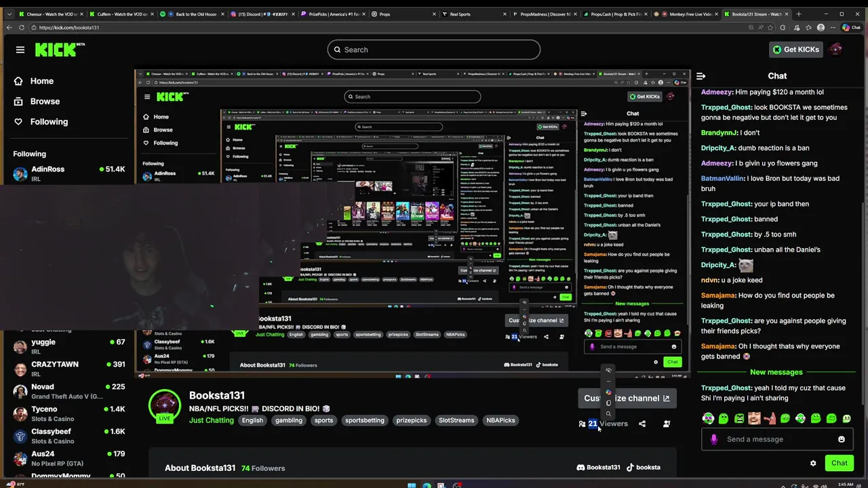Select the sports tag
Screen dimensions: 868x488
pyautogui.click(x=324, y=420)
